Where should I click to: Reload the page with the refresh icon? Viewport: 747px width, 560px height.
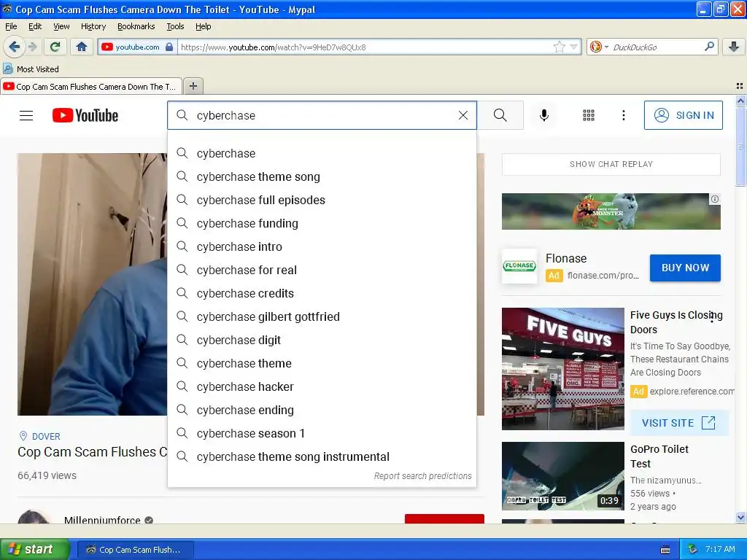point(55,47)
